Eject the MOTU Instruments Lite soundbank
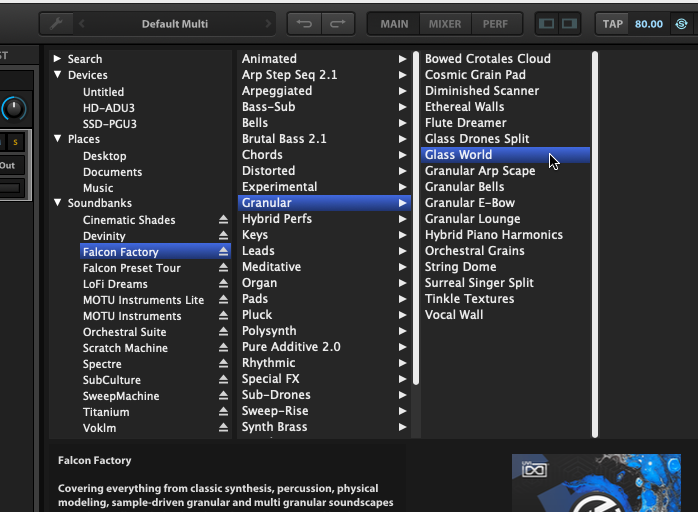The image size is (698, 512). (x=223, y=300)
